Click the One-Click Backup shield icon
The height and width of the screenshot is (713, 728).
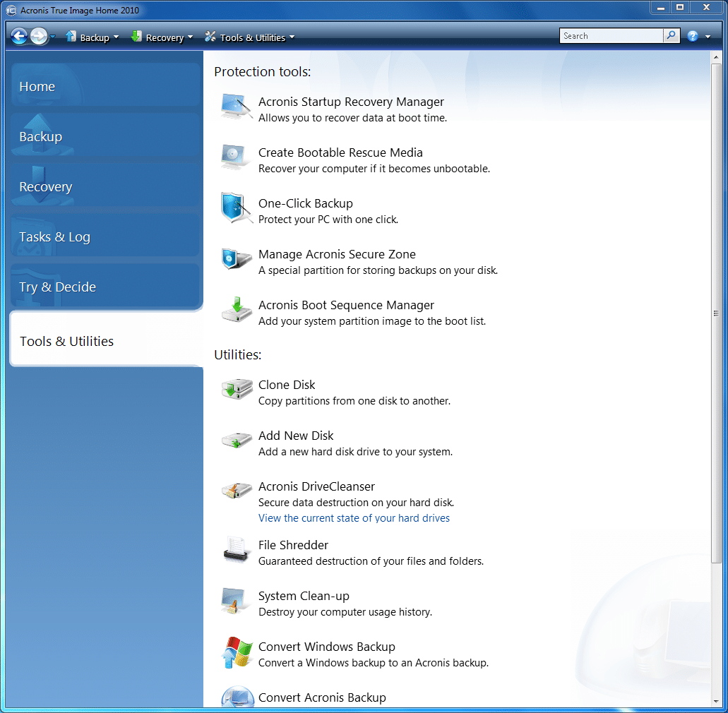coord(237,208)
